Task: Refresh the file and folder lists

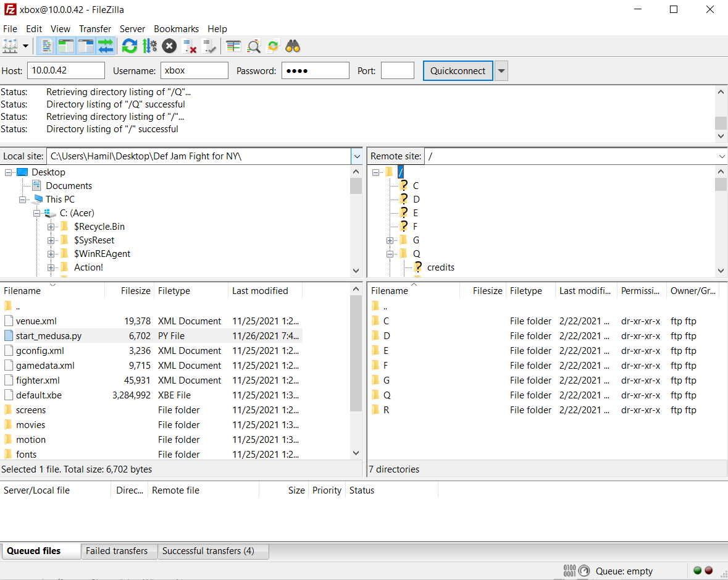Action: coord(130,46)
